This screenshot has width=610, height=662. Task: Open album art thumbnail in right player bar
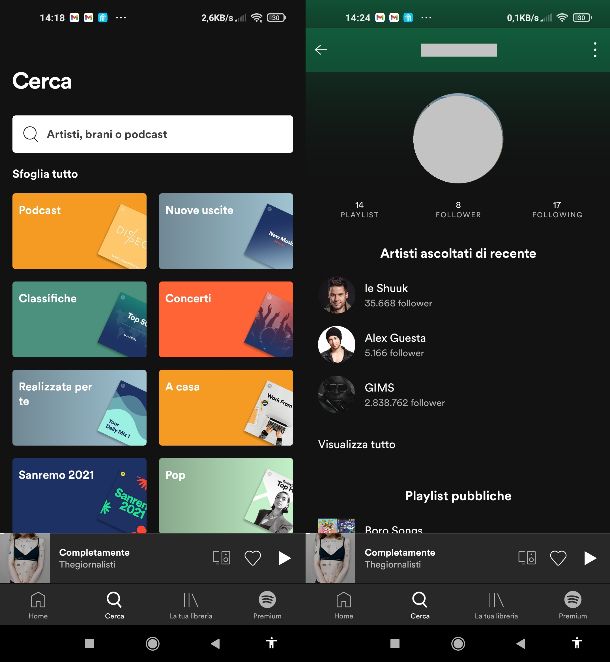331,558
